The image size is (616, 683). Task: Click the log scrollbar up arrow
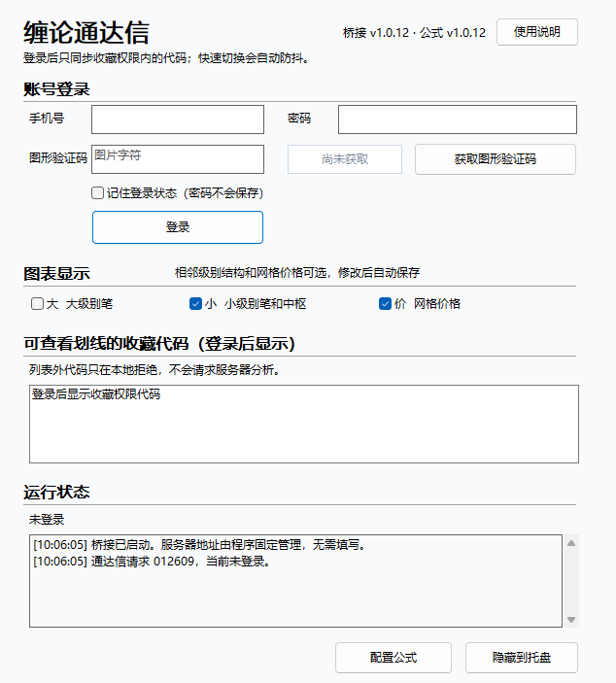click(x=571, y=543)
